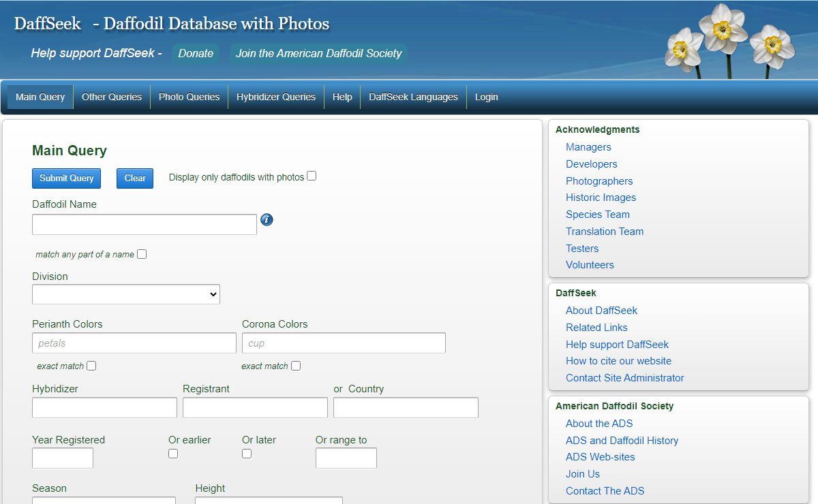Check the Or earlier checkbox
Screen dimensions: 818x504
pos(173,454)
